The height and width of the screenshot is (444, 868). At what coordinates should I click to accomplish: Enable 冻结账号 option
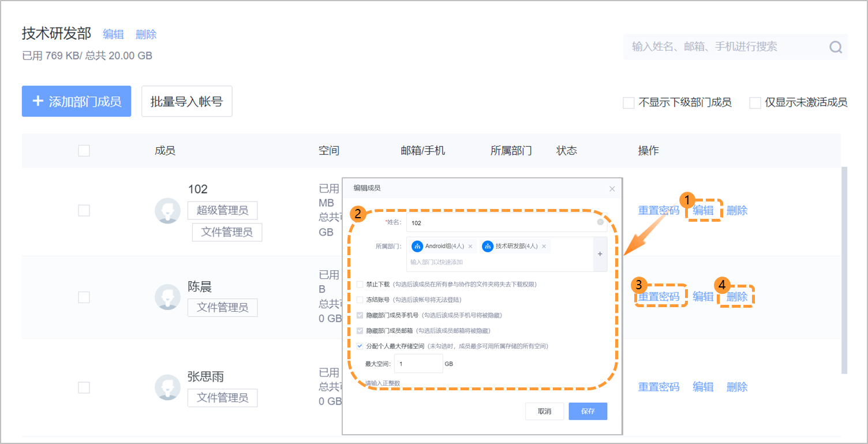coord(360,300)
